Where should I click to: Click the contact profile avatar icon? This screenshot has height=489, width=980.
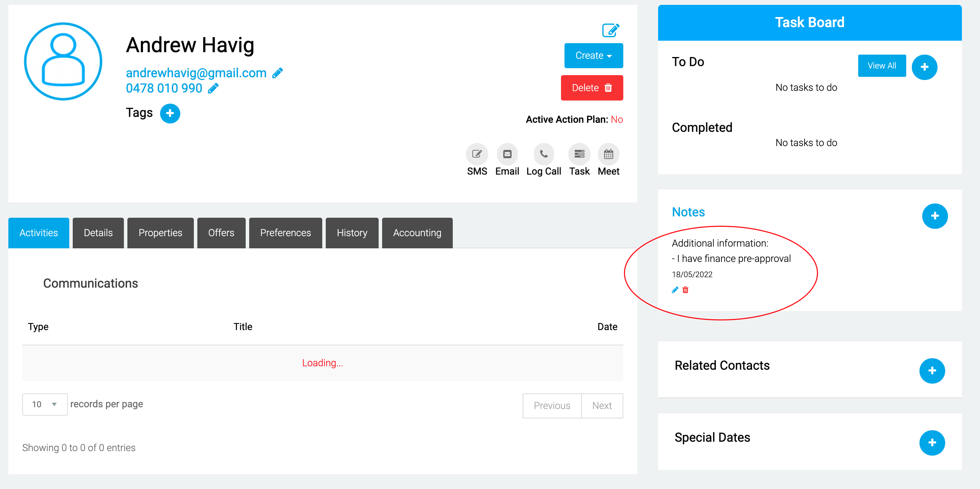(x=63, y=61)
